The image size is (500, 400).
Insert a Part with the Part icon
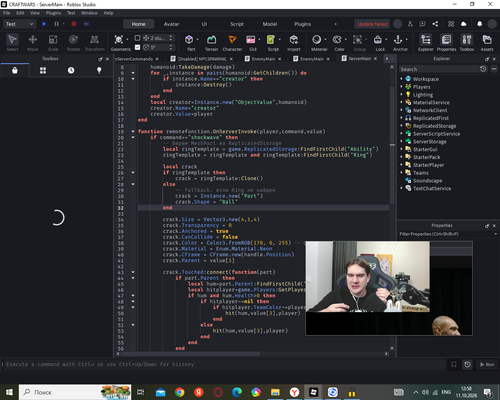[x=189, y=40]
